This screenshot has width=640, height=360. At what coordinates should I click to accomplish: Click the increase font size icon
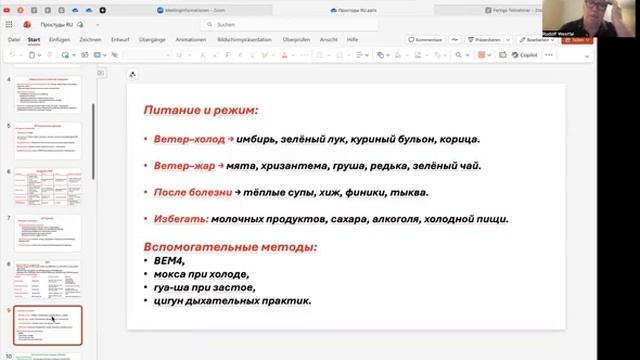tap(203, 55)
